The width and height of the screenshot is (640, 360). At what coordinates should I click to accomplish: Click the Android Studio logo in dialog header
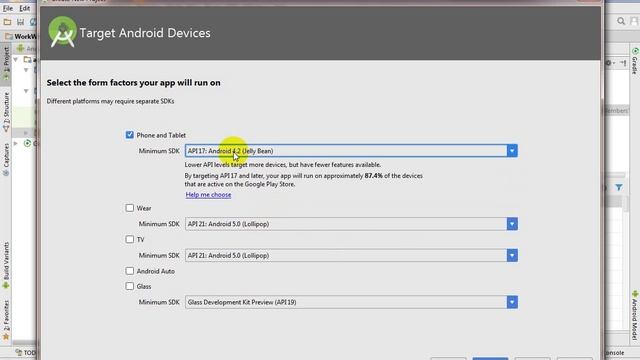point(62,32)
